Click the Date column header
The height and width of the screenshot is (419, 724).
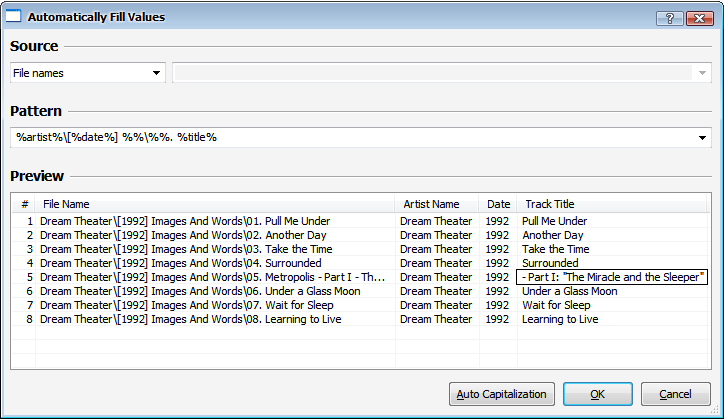498,204
